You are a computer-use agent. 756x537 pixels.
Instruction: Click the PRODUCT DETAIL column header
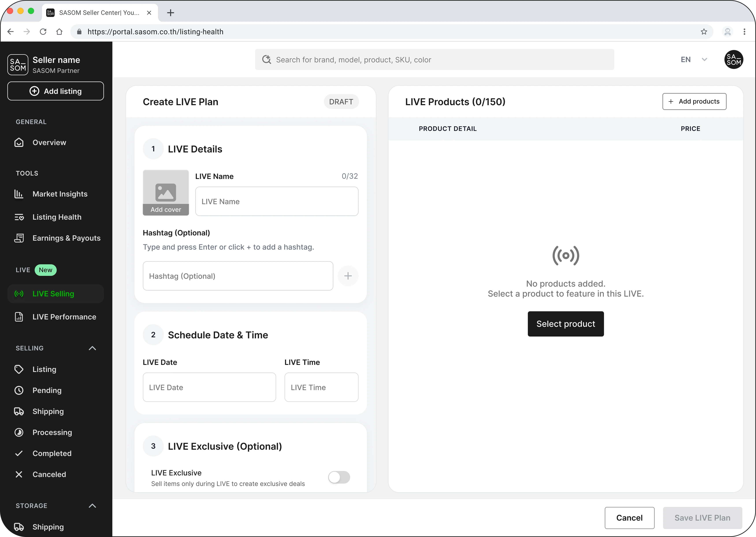coord(448,129)
